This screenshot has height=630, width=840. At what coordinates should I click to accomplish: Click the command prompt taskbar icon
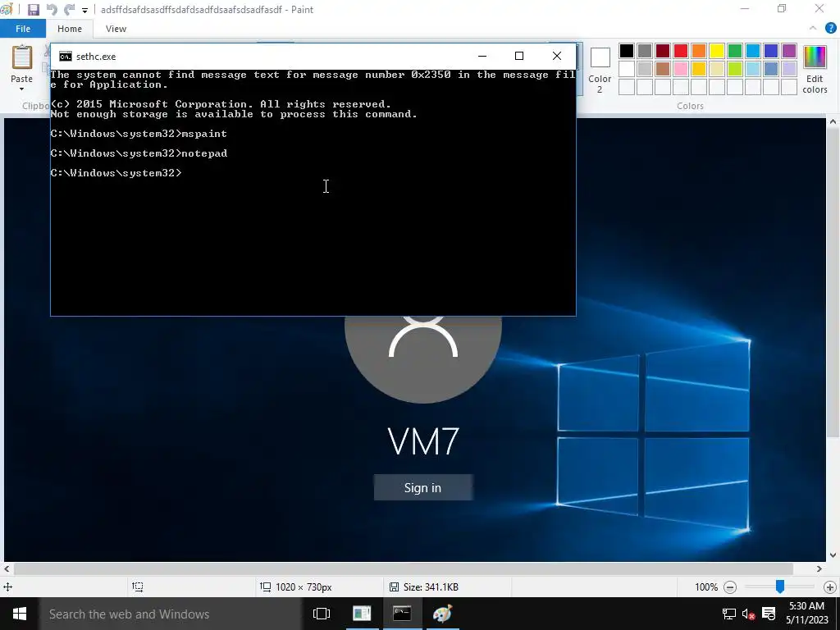coord(402,614)
